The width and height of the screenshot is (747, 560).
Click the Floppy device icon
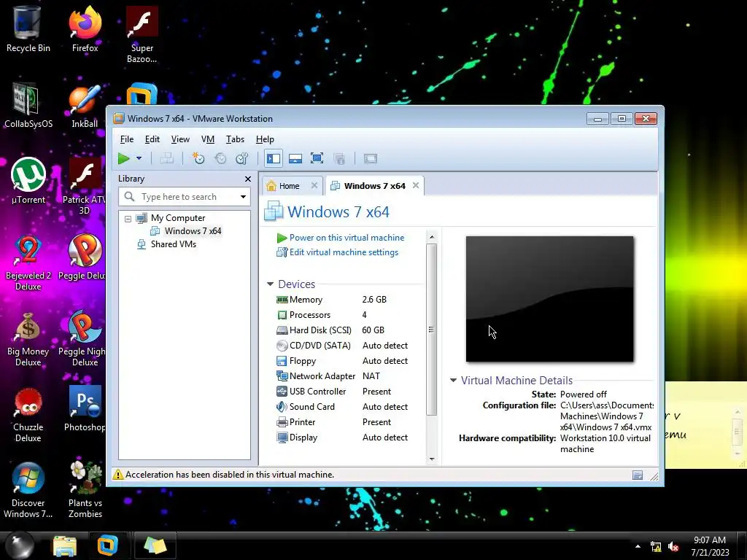tap(282, 361)
